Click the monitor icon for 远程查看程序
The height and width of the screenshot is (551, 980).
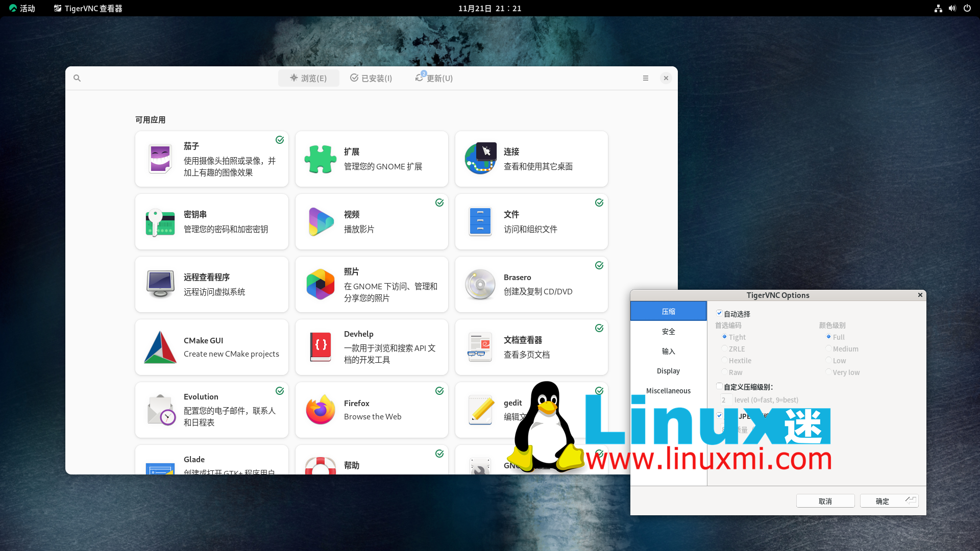160,284
